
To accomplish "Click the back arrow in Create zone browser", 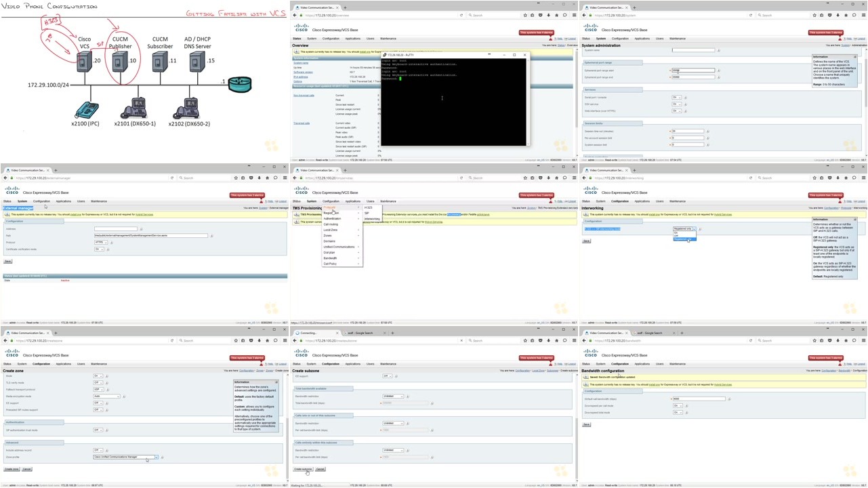I will pos(5,340).
